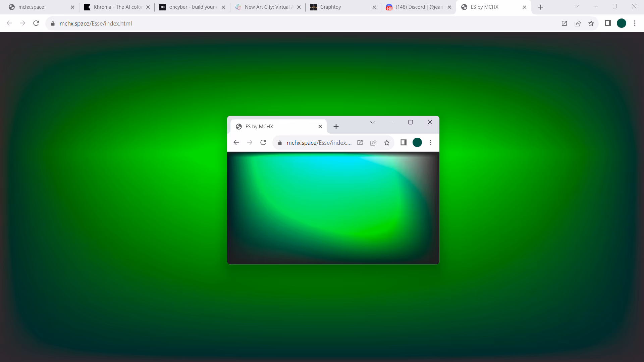The height and width of the screenshot is (362, 644).
Task: Click the green profile avatar in the popup window
Action: [417, 143]
